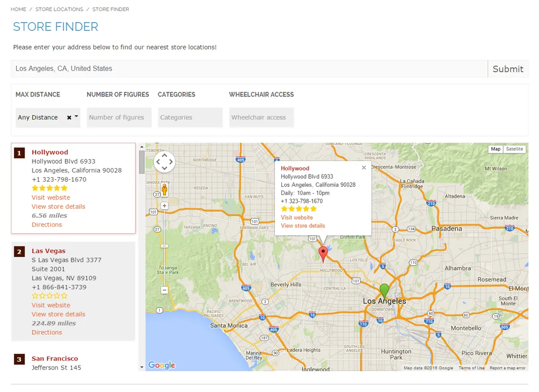Zoom in using the map plus button
Viewport: 539px width, 392px height.
(164, 206)
